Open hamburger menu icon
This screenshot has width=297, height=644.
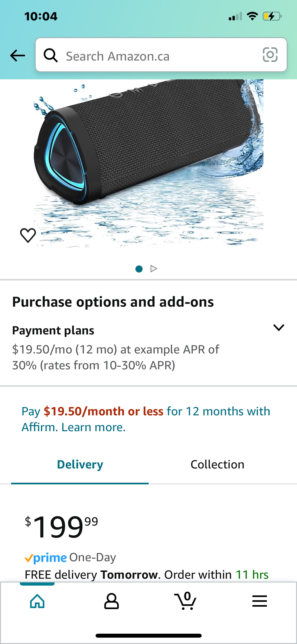tap(260, 601)
